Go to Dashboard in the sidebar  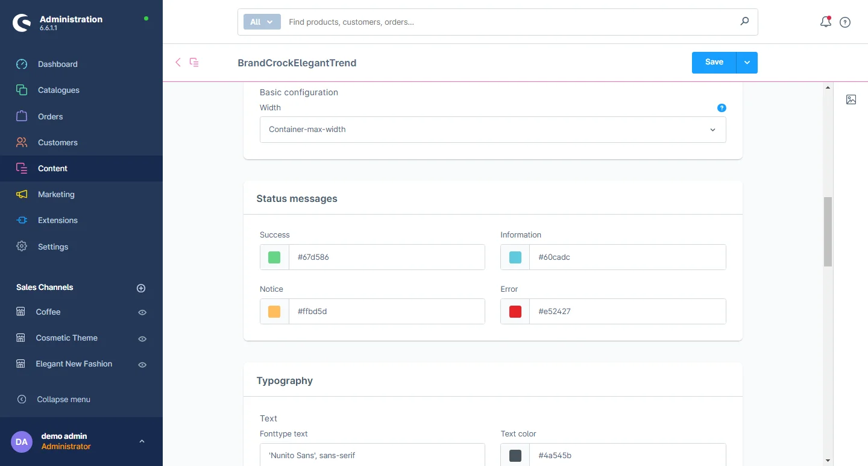tap(57, 65)
